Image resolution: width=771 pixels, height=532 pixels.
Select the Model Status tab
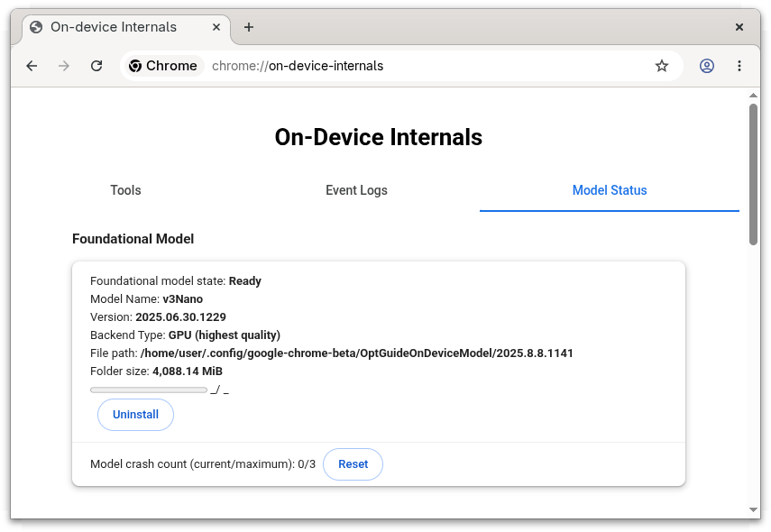point(610,190)
